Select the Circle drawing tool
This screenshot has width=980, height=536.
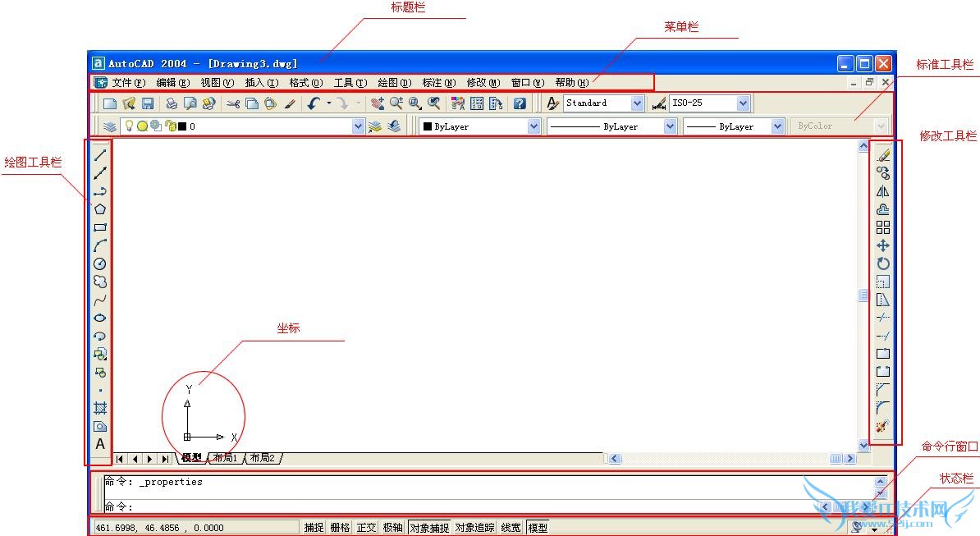coord(100,263)
